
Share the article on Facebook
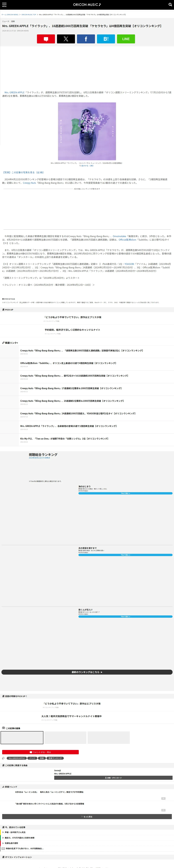[86, 39]
